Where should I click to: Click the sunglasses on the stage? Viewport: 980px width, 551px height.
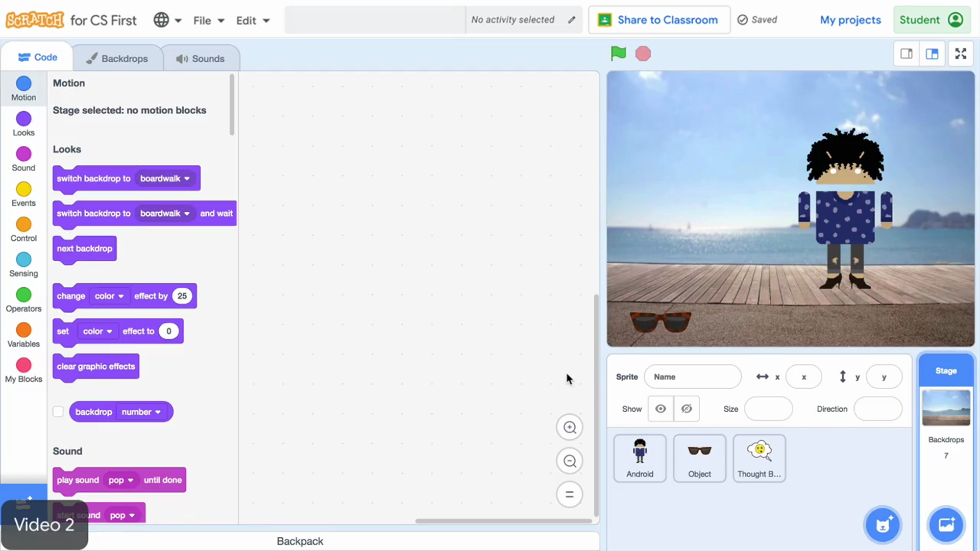coord(660,322)
